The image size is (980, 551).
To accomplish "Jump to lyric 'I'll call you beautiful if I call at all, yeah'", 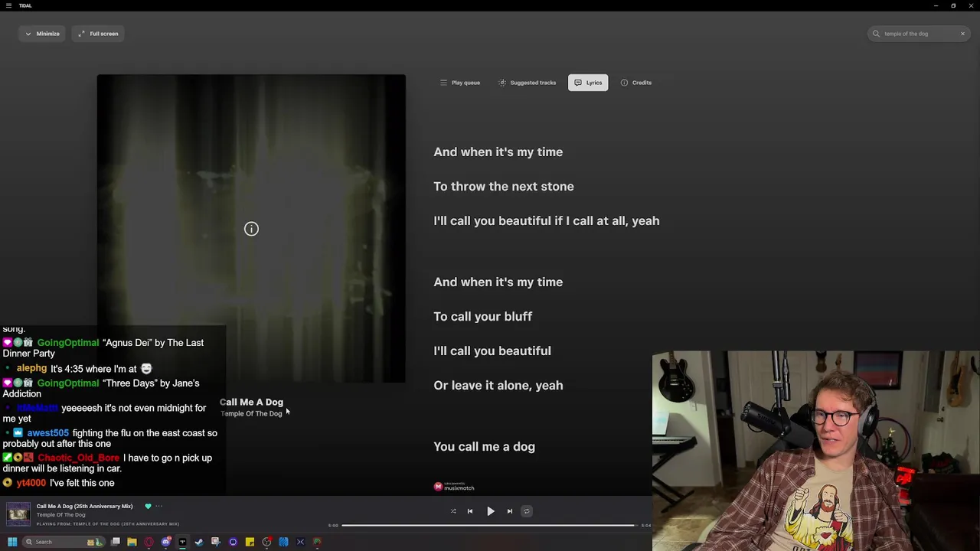I will point(547,220).
